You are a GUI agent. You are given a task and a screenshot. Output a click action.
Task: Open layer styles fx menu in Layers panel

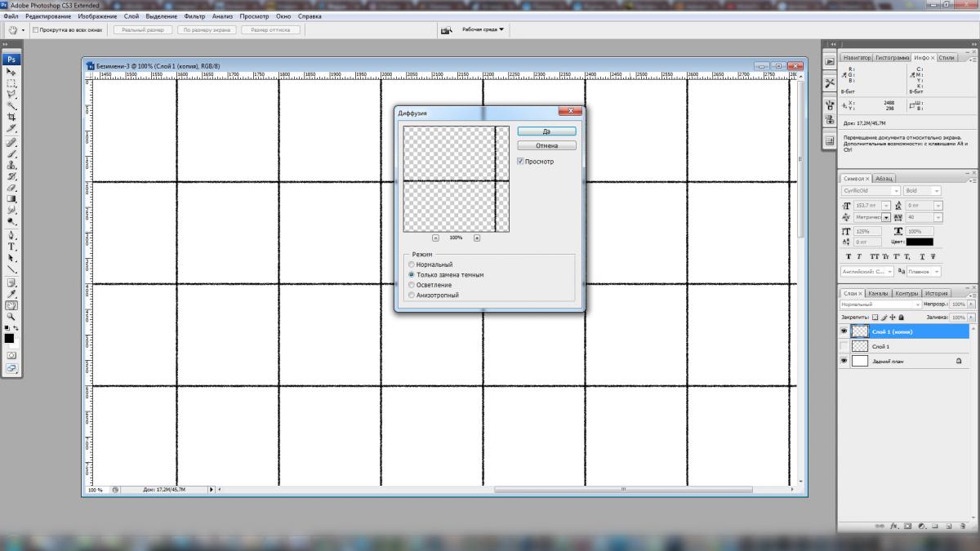point(894,527)
